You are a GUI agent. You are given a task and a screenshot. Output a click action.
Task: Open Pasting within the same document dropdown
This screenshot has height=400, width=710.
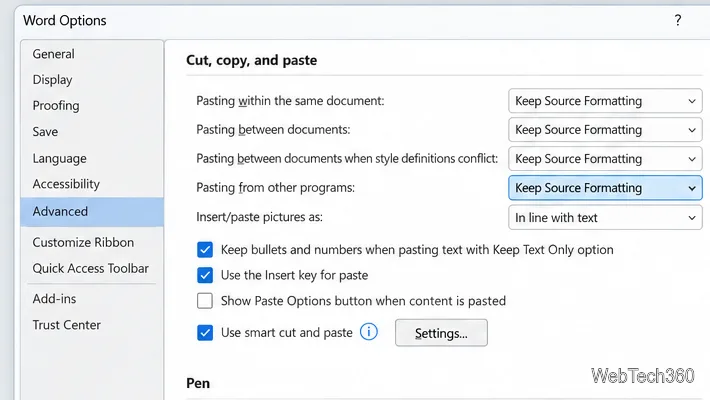605,101
